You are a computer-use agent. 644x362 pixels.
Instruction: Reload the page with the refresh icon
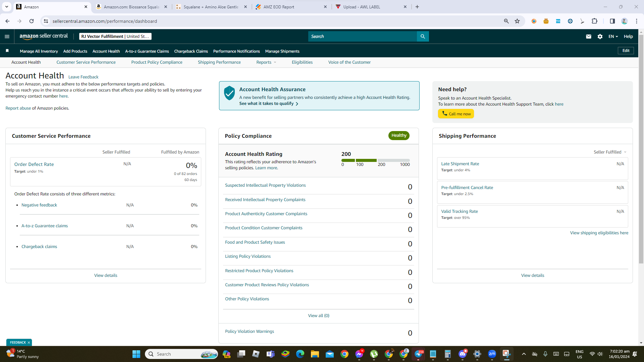pos(32,21)
